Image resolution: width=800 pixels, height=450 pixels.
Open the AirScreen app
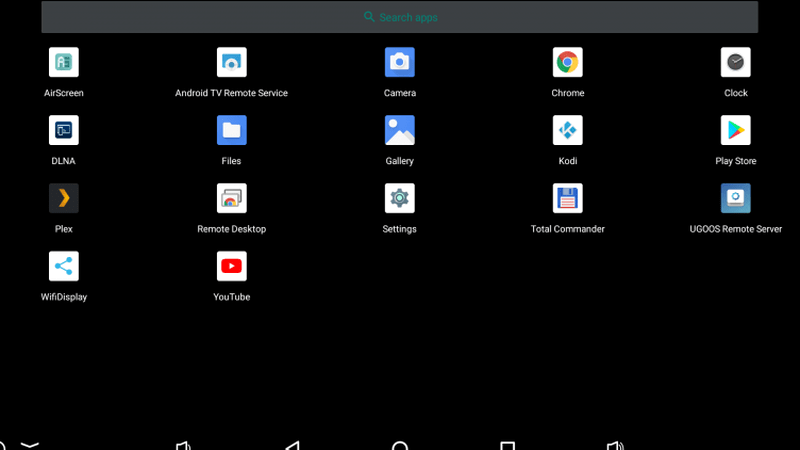pyautogui.click(x=64, y=62)
